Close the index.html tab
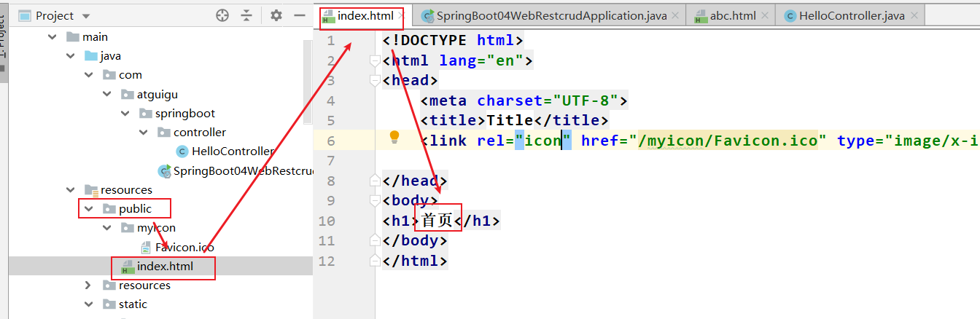 (403, 15)
